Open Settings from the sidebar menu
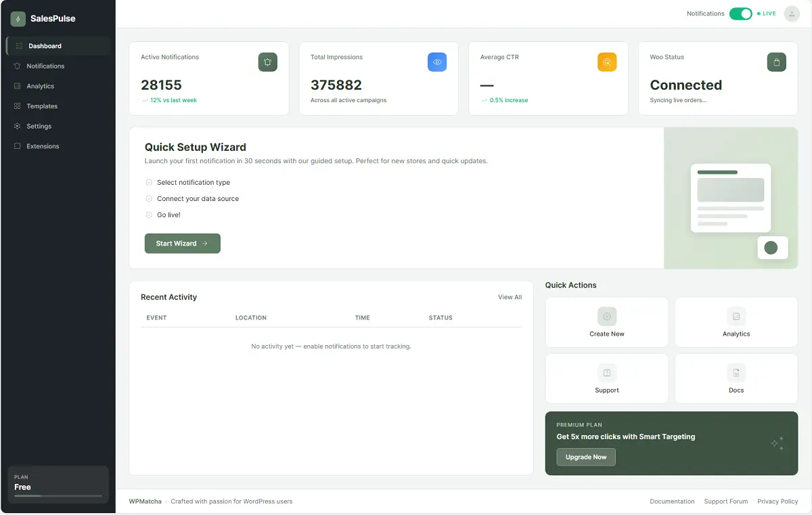The height and width of the screenshot is (515, 812). coord(39,127)
